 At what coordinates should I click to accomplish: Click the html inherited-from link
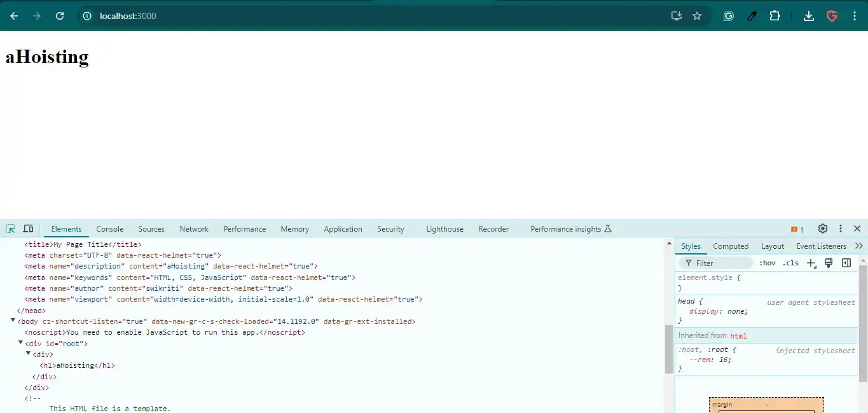point(738,335)
